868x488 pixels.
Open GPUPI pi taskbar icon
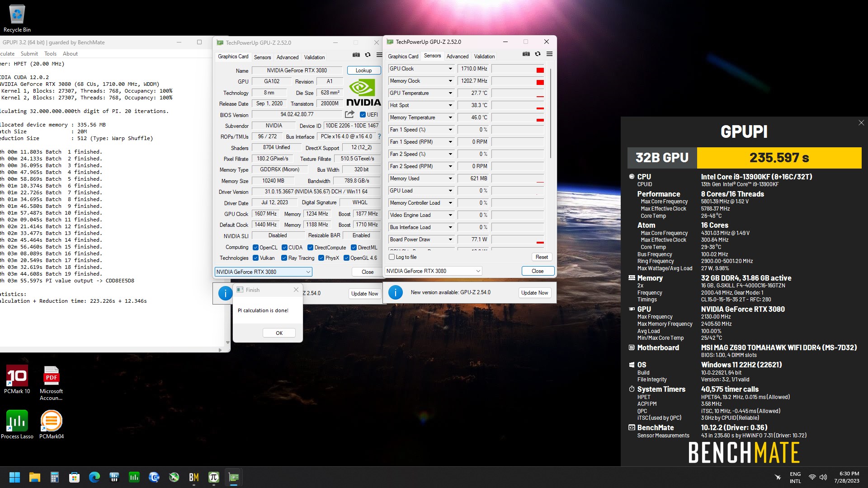coord(214,477)
